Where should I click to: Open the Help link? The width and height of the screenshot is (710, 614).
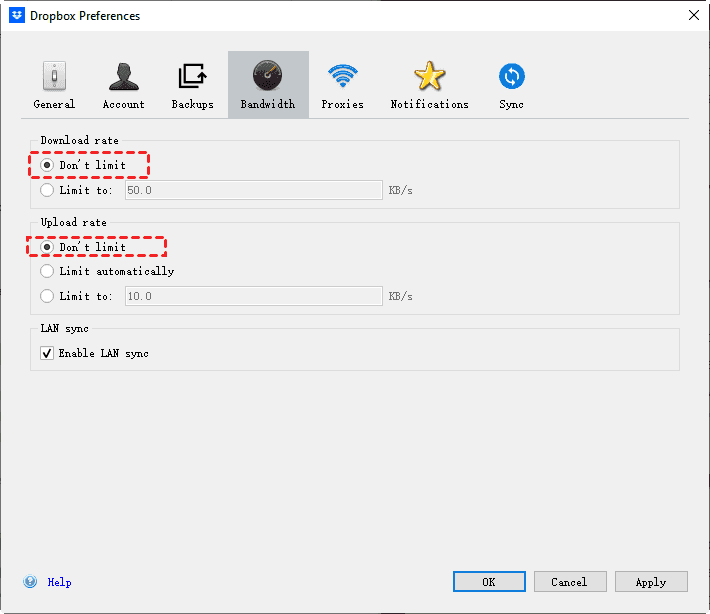click(59, 582)
